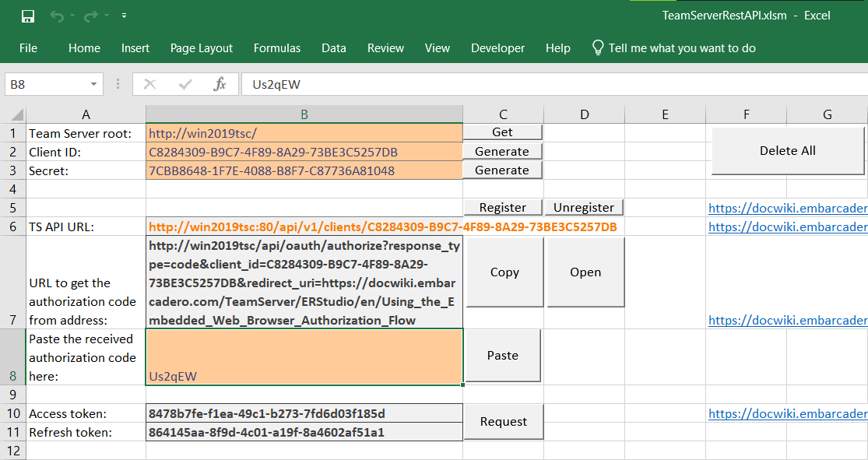Open the docwiki link in the Access token row
This screenshot has height=460, width=868.
pyautogui.click(x=788, y=413)
